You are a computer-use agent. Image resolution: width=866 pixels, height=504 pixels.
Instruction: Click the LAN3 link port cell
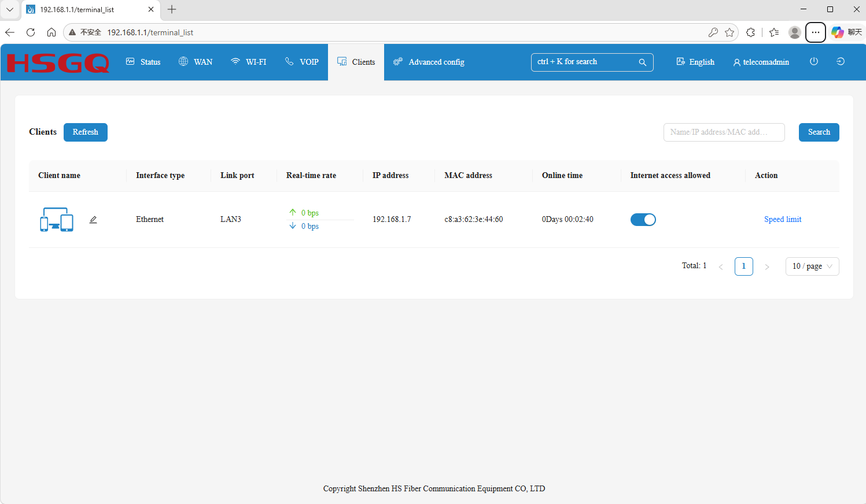[x=231, y=220]
